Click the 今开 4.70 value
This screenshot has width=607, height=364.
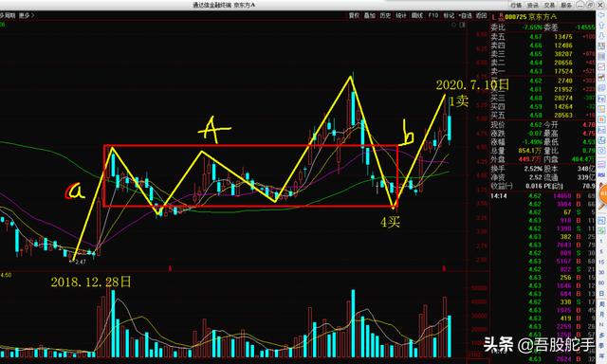pos(588,125)
